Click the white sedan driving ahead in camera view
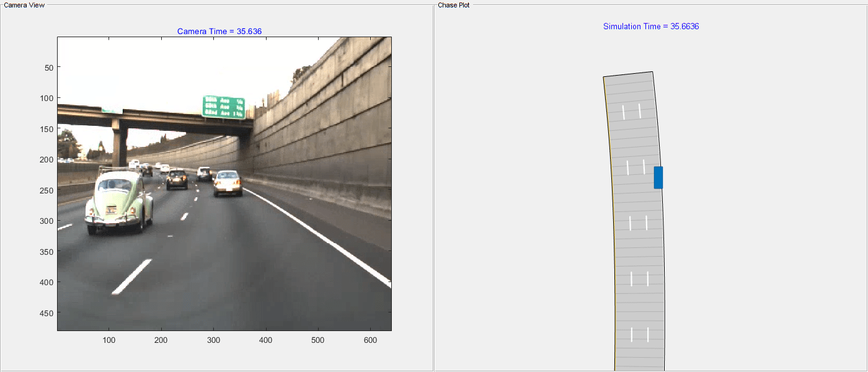Viewport: 868px width, 372px height. click(x=227, y=181)
